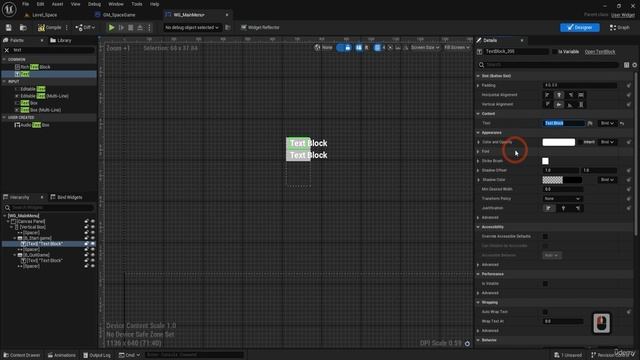Open the Animations panel
Viewport: 640px width, 360px height.
point(62,355)
